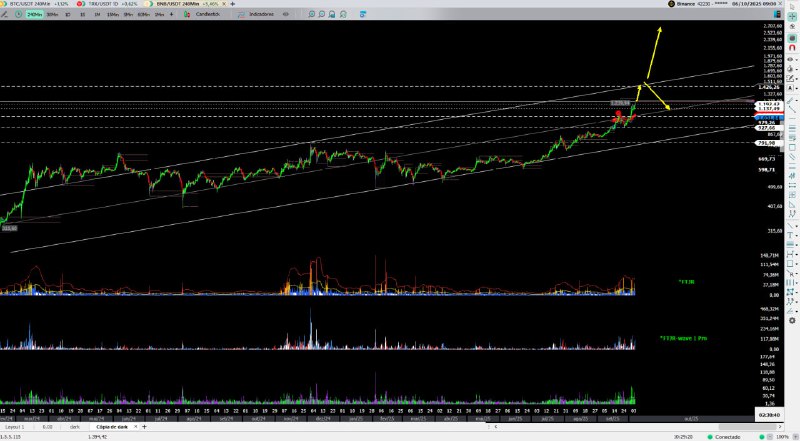This screenshot has height=441, width=800.
Task: Add a new layout tab
Action: tap(144, 427)
